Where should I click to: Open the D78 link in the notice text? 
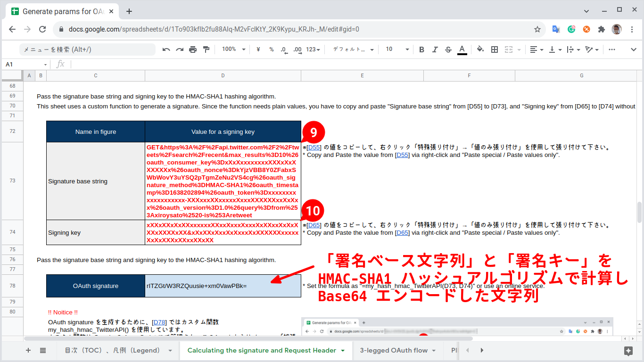click(159, 322)
